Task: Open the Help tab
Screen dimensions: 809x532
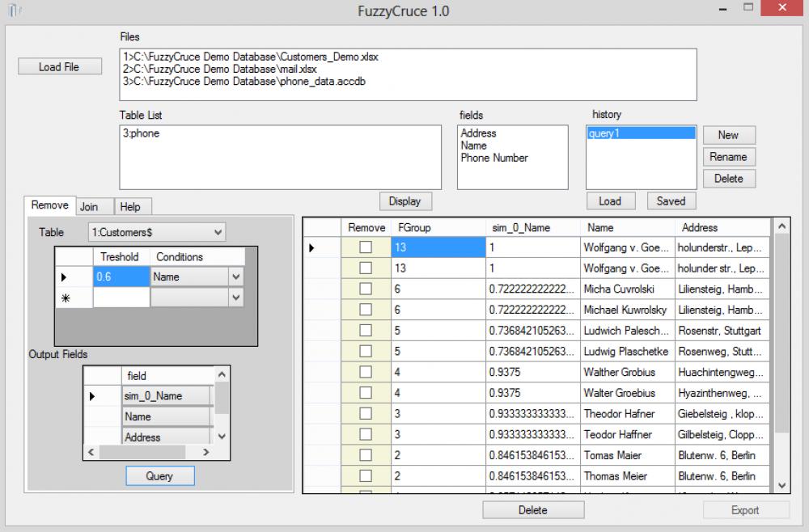Action: pyautogui.click(x=132, y=206)
